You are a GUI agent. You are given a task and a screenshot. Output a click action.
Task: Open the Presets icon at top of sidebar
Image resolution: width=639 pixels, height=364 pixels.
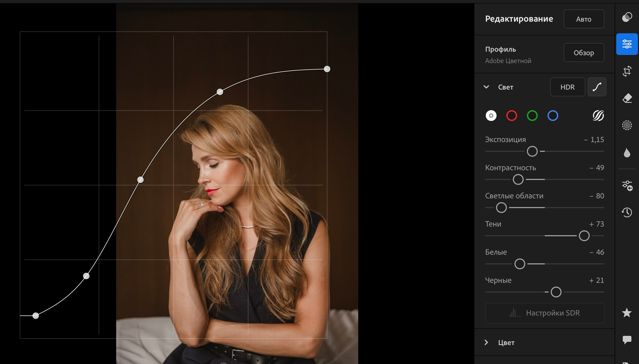pos(627,17)
